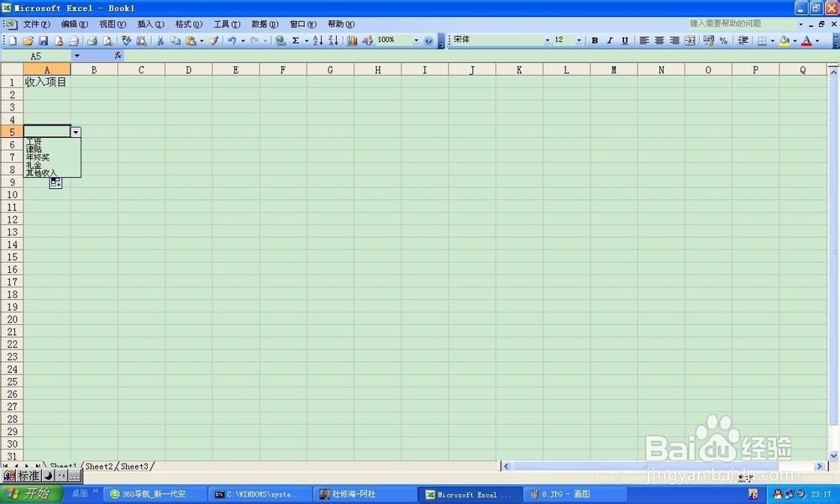
Task: Open Print Preview from the toolbar
Action: 108,40
